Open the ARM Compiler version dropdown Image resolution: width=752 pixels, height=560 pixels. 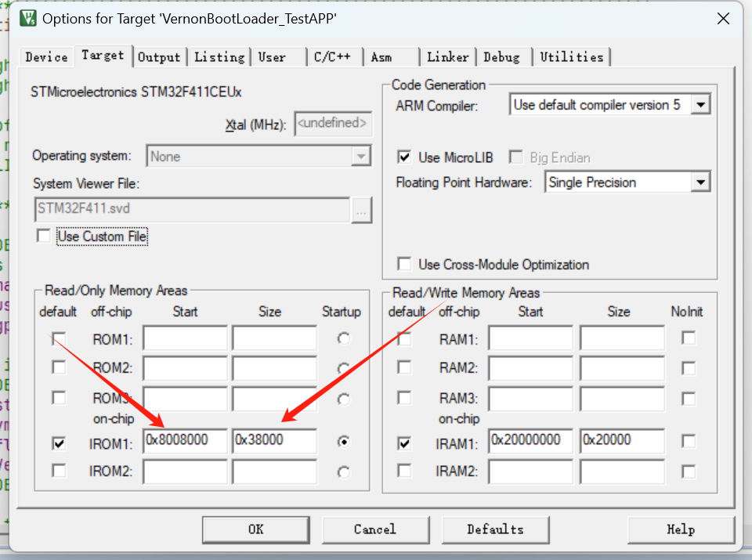point(700,104)
